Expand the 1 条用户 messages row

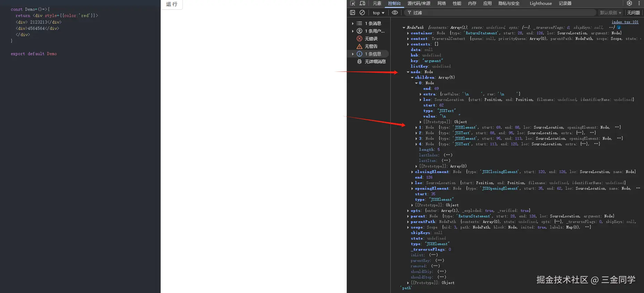pyautogui.click(x=368, y=31)
